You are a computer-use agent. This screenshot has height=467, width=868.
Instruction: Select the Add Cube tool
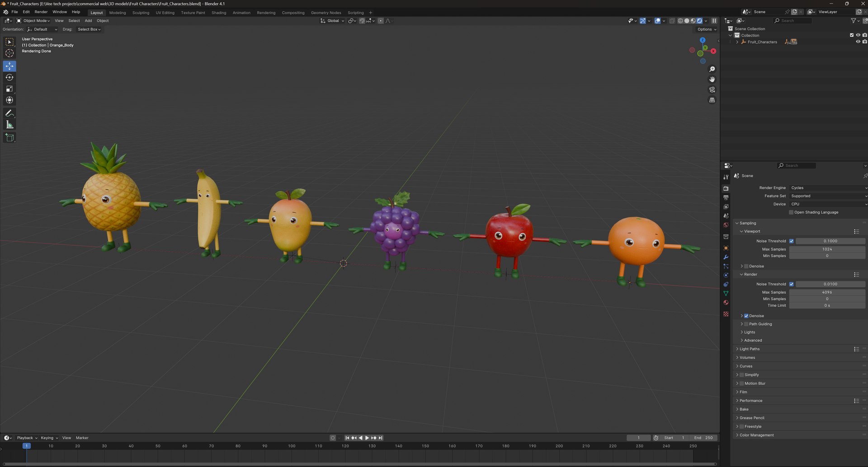click(9, 138)
